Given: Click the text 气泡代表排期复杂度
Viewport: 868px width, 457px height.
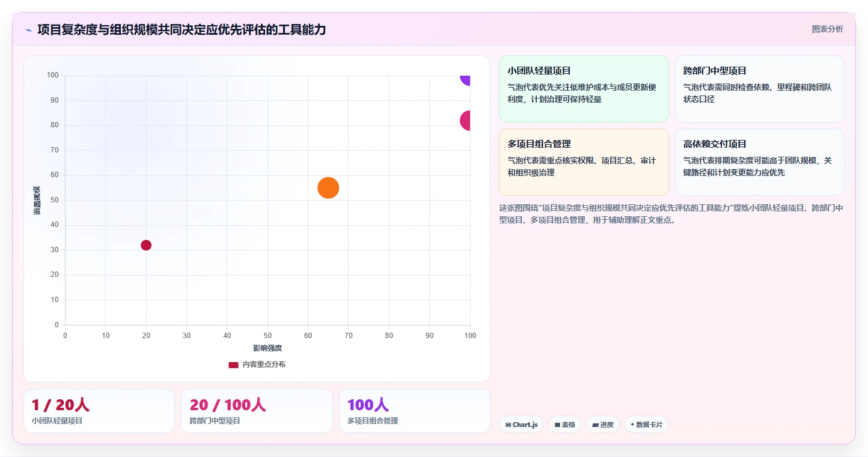Looking at the screenshot, I should (x=757, y=166).
